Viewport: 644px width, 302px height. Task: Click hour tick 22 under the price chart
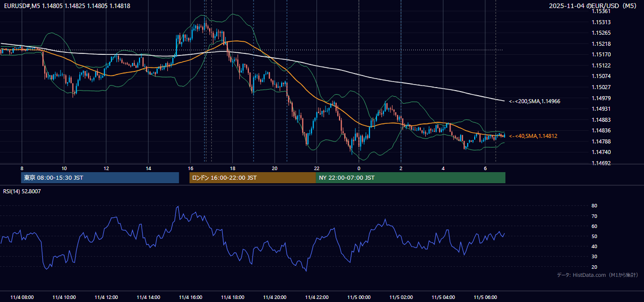tap(317, 168)
